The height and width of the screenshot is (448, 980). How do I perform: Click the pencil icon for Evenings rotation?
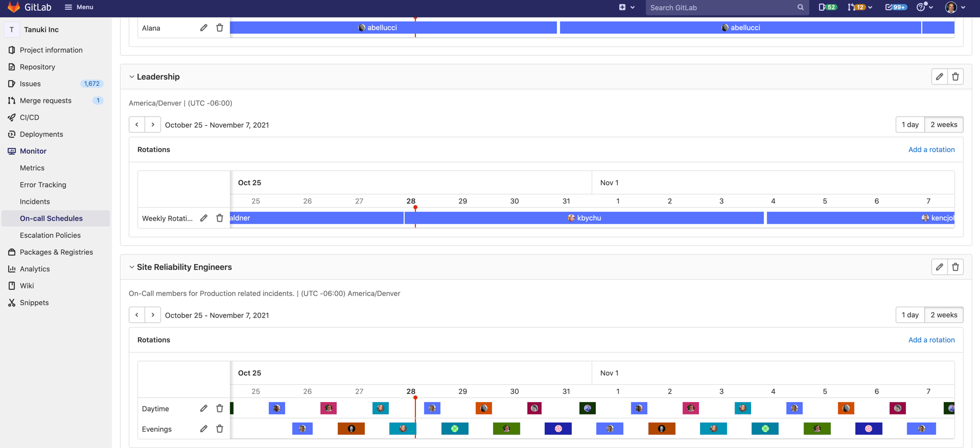tap(204, 429)
